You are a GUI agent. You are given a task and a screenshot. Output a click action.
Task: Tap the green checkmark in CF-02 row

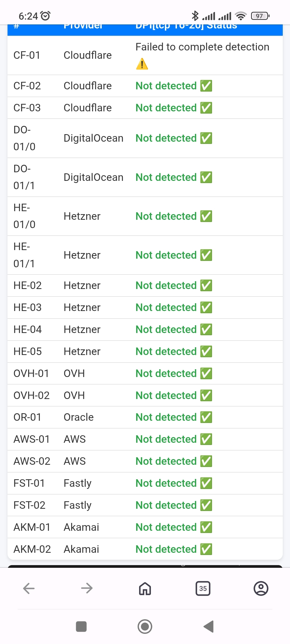coord(206,86)
